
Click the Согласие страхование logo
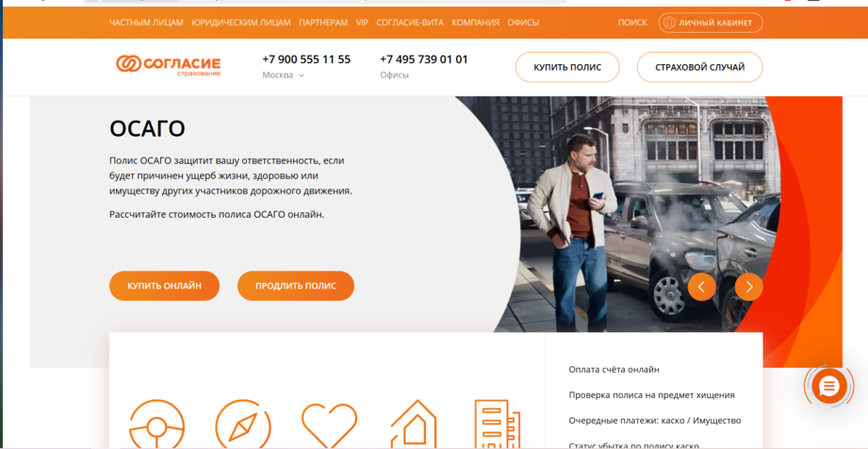[169, 65]
